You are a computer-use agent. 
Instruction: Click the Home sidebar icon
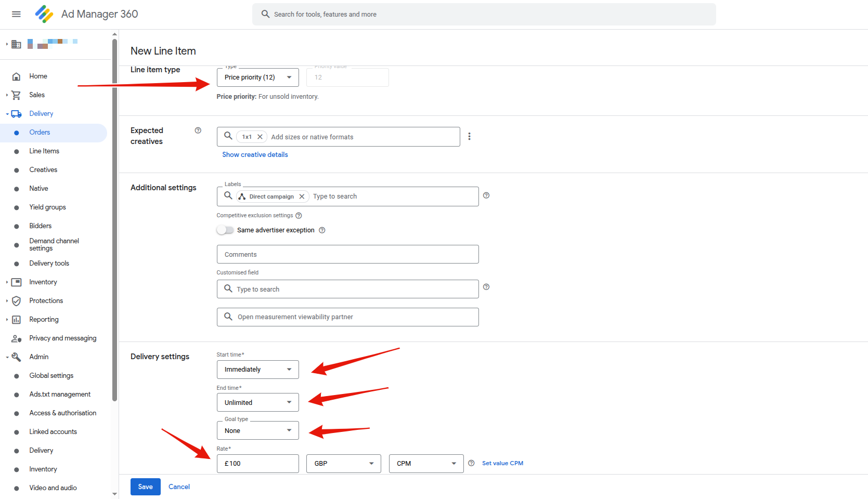17,76
